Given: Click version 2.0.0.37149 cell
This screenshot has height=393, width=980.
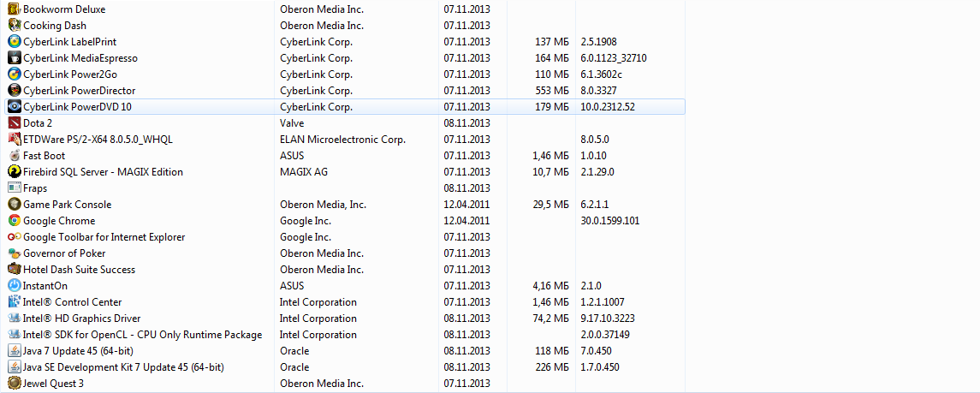Looking at the screenshot, I should [605, 334].
